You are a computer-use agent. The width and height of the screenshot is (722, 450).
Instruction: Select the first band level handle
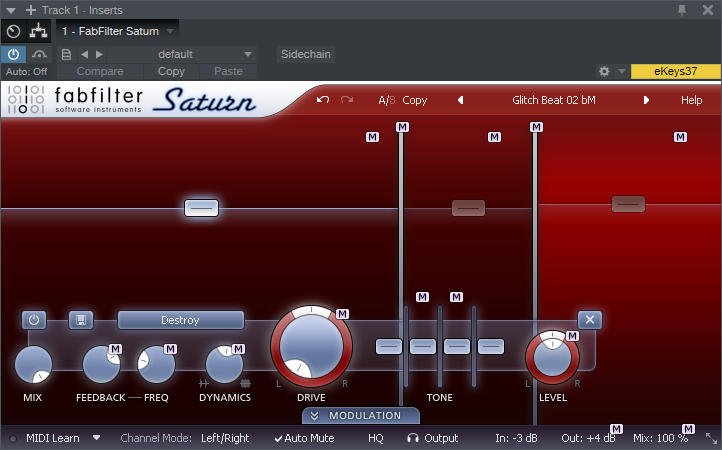tap(201, 208)
